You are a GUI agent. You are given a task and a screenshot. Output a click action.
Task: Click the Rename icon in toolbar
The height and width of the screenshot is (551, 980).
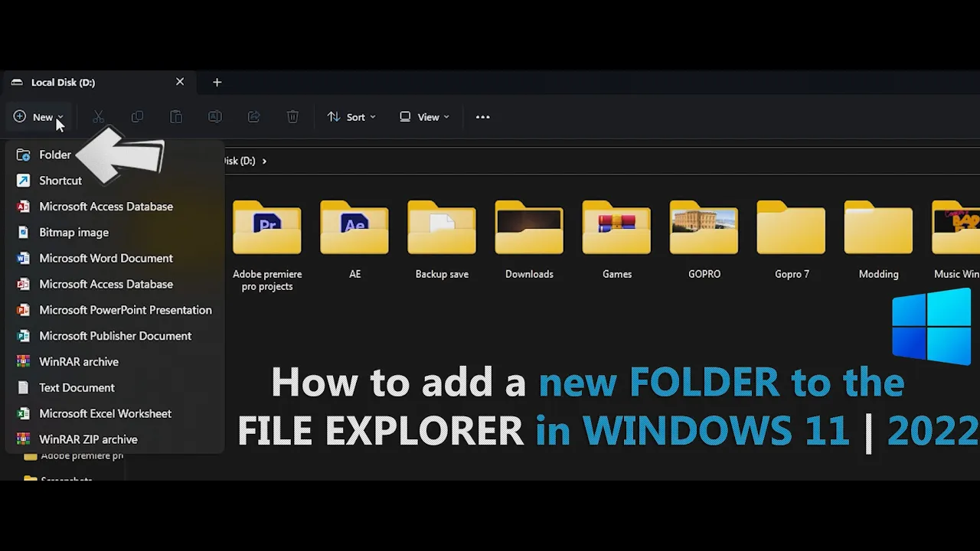215,117
